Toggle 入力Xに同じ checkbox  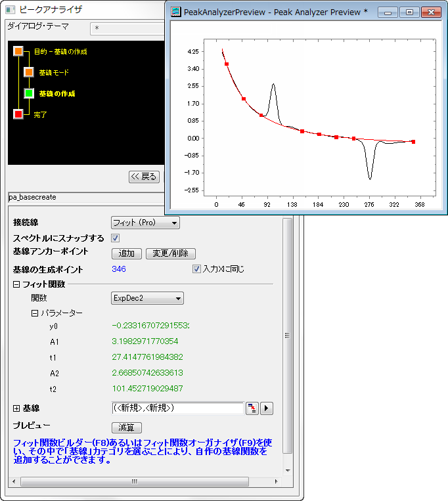(196, 269)
